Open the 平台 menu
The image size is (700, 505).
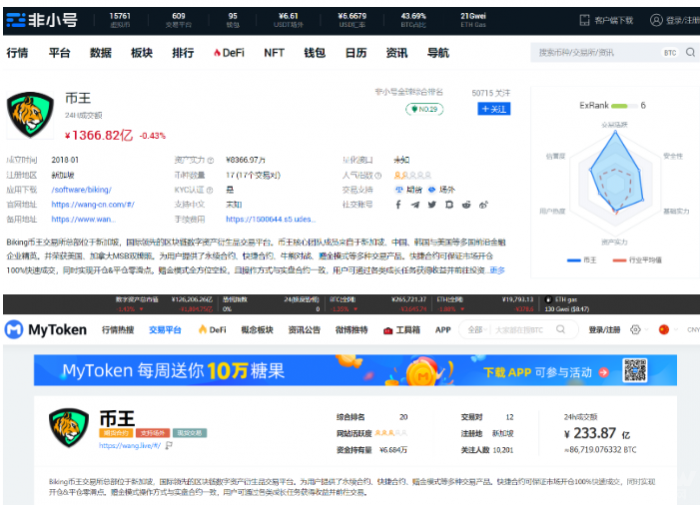pyautogui.click(x=59, y=53)
